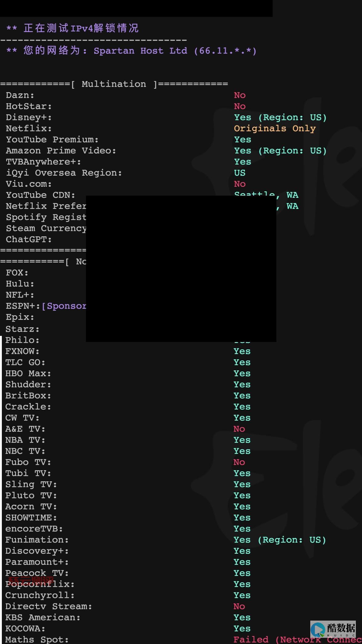The height and width of the screenshot is (644, 362).
Task: Click the 'Crackle:' label
Action: (x=28, y=407)
